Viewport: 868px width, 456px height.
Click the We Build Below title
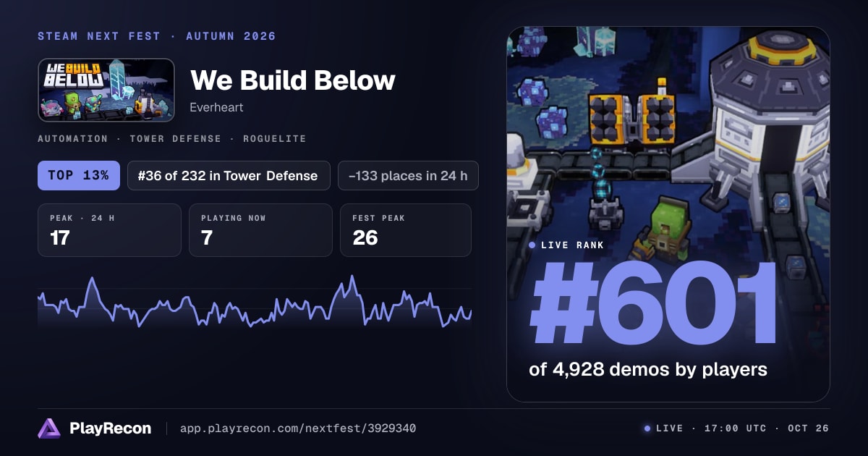[x=293, y=80]
